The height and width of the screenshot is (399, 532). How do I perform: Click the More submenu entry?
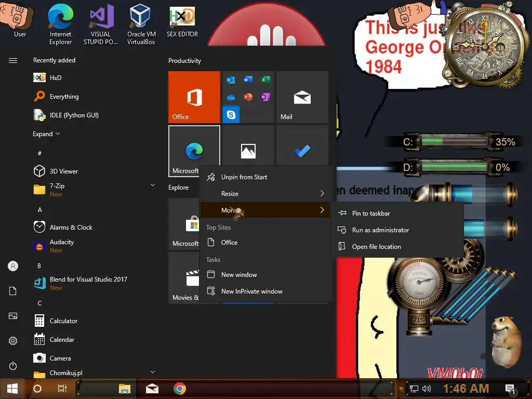coord(265,210)
